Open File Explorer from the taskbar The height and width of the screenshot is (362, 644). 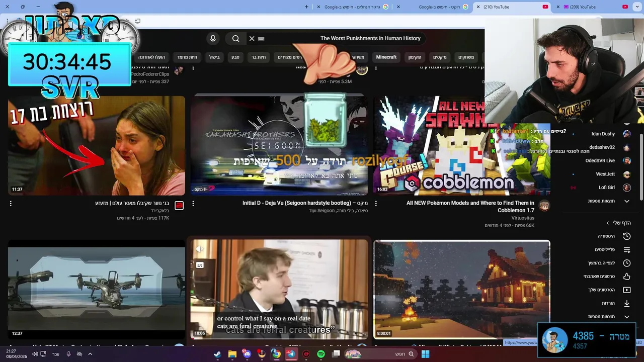tap(232, 354)
